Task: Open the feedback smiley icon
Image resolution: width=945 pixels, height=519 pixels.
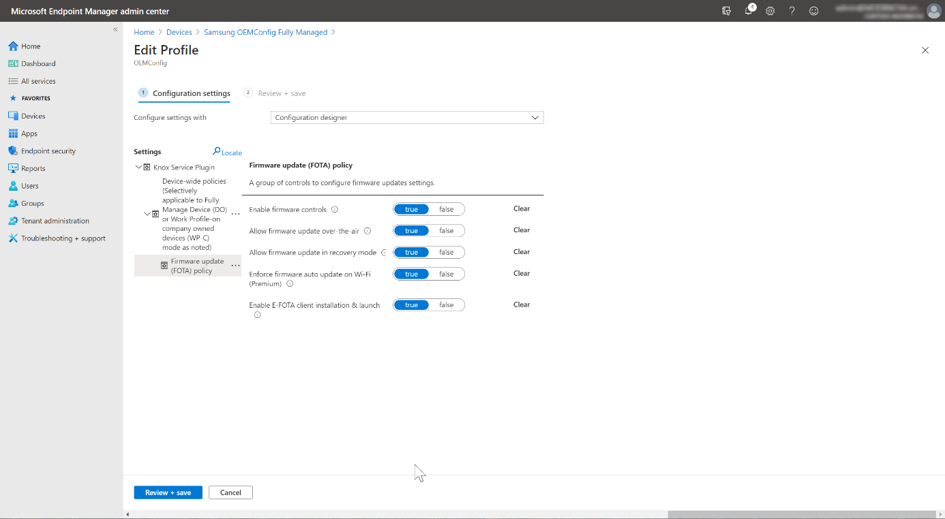Action: [814, 11]
